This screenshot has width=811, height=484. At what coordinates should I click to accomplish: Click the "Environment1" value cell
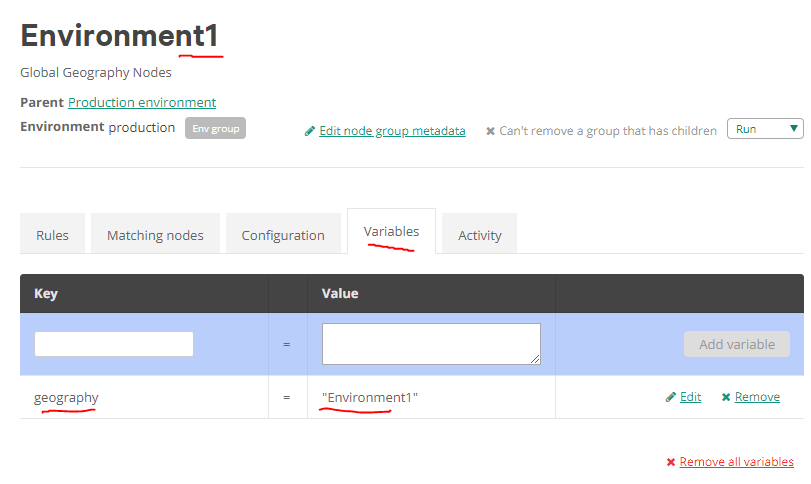pyautogui.click(x=370, y=397)
